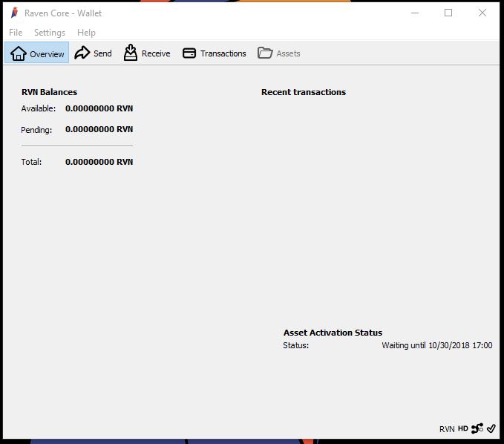Click the RVN Balances heading
This screenshot has height=444, width=504.
(x=49, y=92)
